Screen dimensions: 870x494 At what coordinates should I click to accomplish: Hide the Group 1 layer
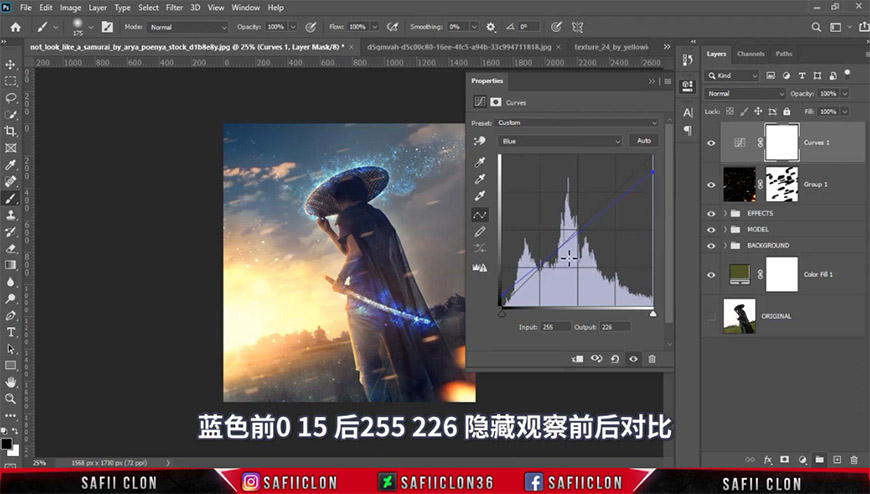711,184
